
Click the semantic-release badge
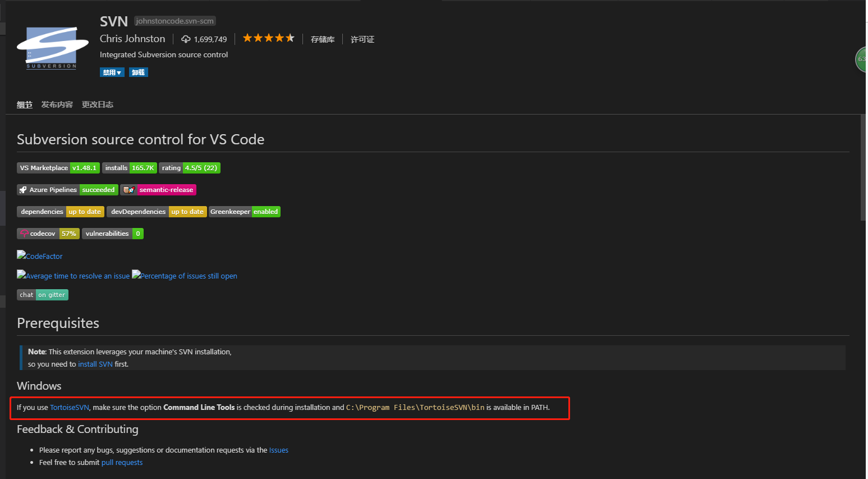pyautogui.click(x=158, y=190)
